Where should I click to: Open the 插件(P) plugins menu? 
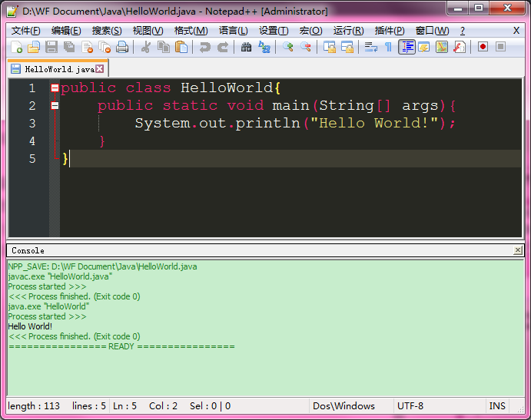(x=389, y=31)
